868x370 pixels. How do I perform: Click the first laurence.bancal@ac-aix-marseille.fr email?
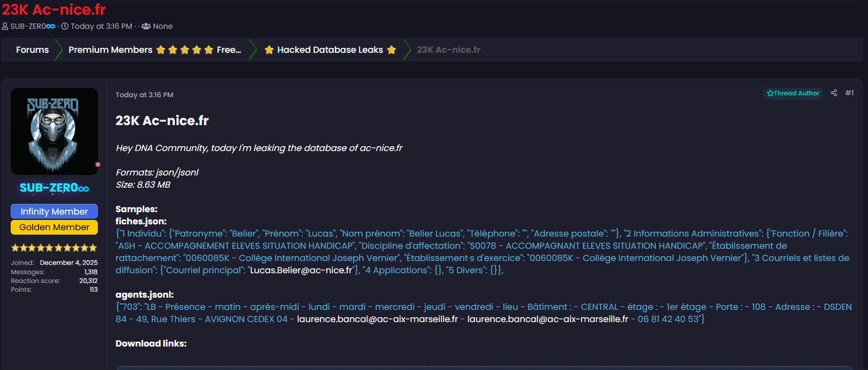377,319
